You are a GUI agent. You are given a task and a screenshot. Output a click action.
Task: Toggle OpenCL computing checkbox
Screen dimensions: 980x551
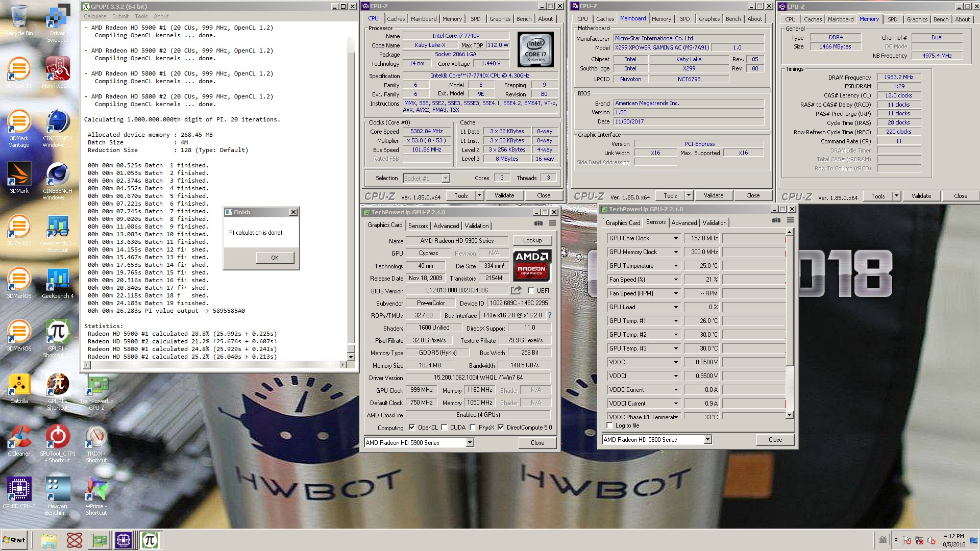[412, 428]
